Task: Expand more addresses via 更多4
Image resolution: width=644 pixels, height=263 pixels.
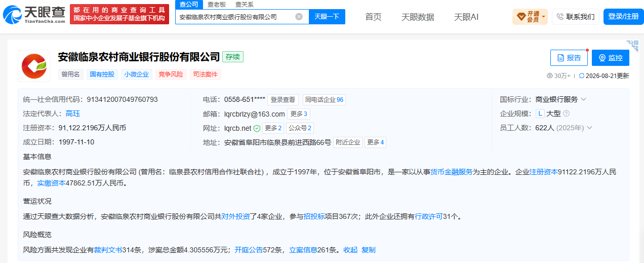Action: (375, 142)
